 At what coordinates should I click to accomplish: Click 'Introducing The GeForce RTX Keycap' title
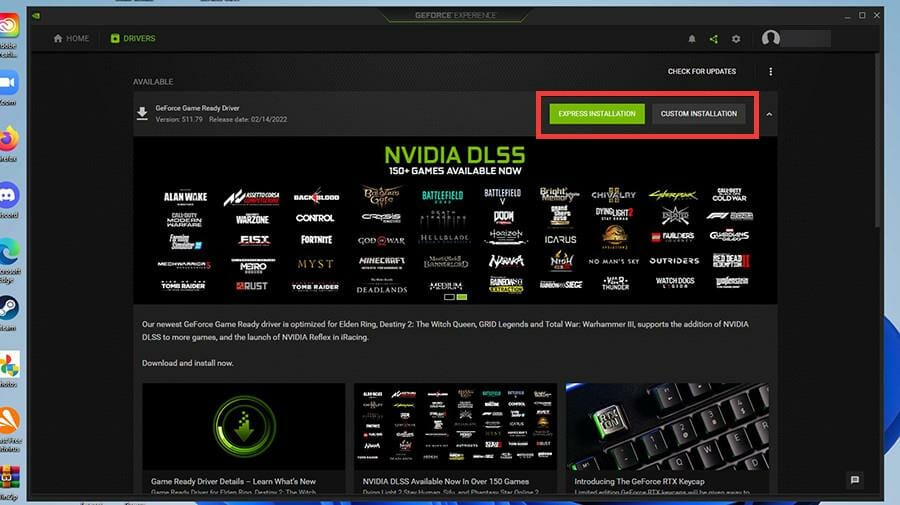click(x=639, y=481)
